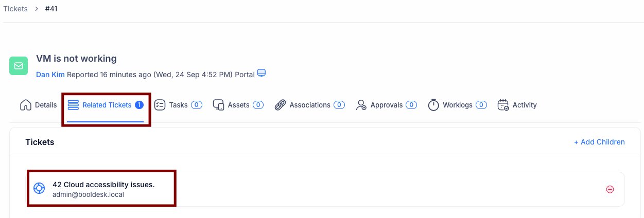Click the Portal monitor icon
Viewport: 644px width, 218px height.
tap(262, 74)
